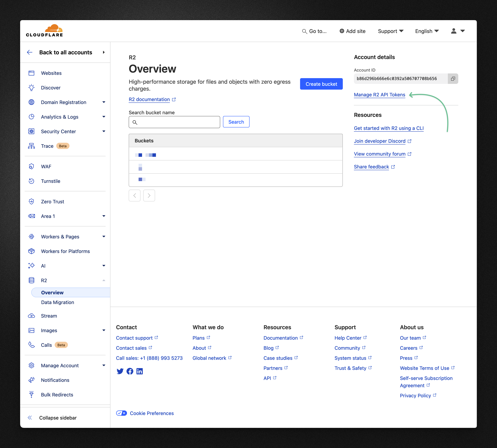Screen dimensions: 497x448
Task: Collapse the R2 submenu arrow
Action: 104,280
